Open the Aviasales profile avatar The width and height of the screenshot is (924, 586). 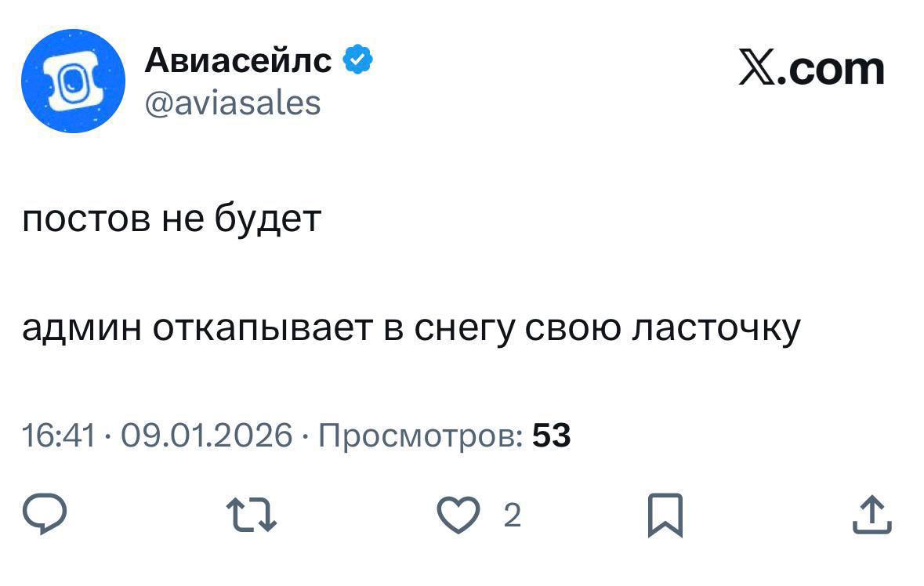tap(73, 81)
